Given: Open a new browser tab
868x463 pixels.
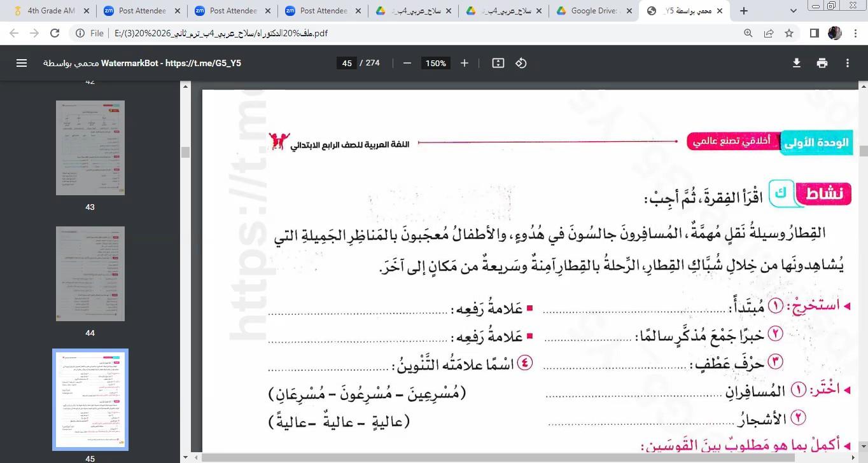Looking at the screenshot, I should pos(744,11).
